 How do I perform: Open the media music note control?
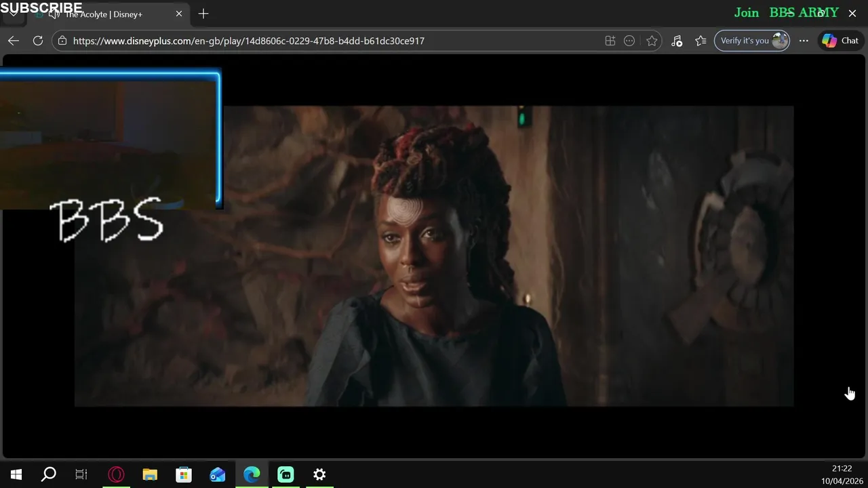677,41
